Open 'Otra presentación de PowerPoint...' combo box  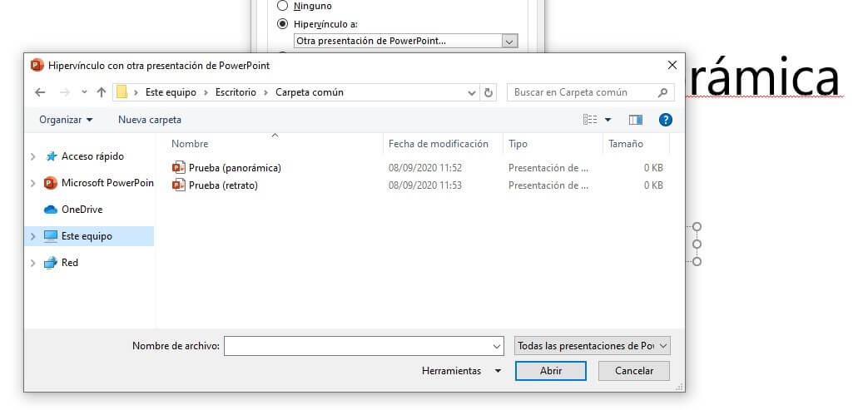(406, 41)
